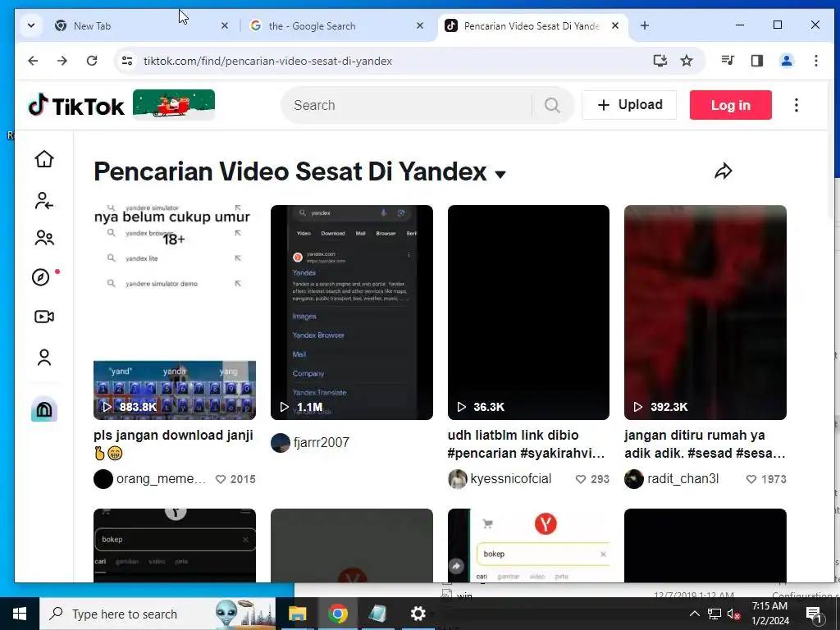Close the Google Search tab
The image size is (840, 630).
420,25
